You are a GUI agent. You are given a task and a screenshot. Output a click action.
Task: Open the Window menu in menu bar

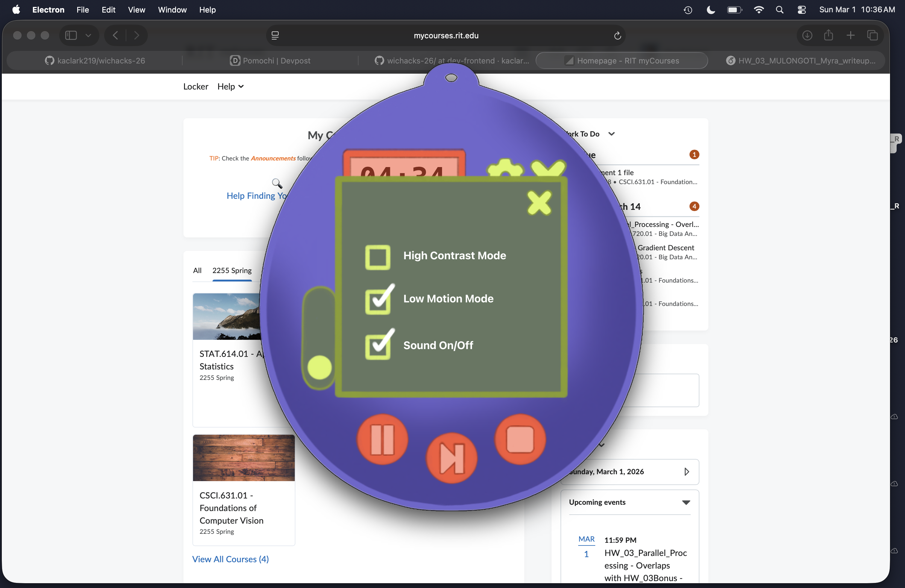172,10
